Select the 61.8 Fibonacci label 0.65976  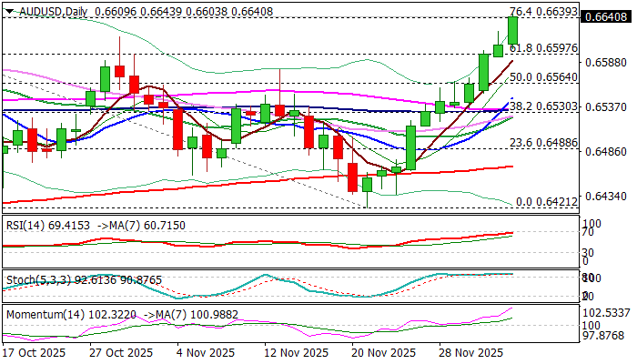click(x=544, y=47)
